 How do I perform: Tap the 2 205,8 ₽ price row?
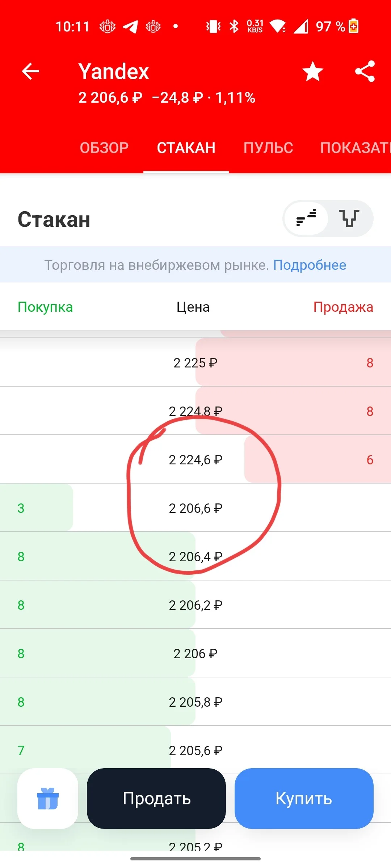pyautogui.click(x=195, y=702)
